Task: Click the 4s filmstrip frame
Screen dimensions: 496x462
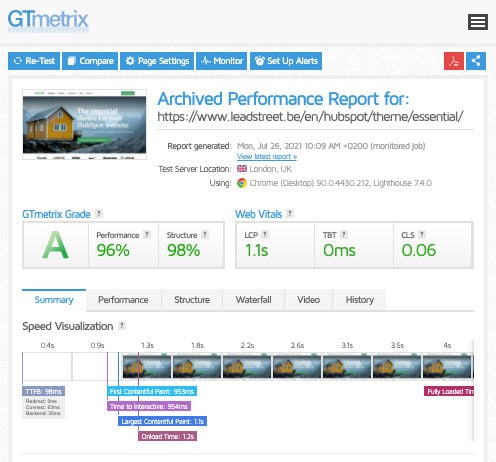Action: pyautogui.click(x=447, y=366)
